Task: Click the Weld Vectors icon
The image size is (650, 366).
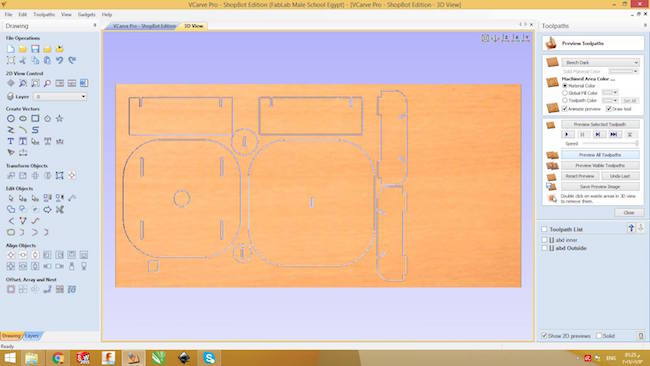Action: (x=11, y=209)
